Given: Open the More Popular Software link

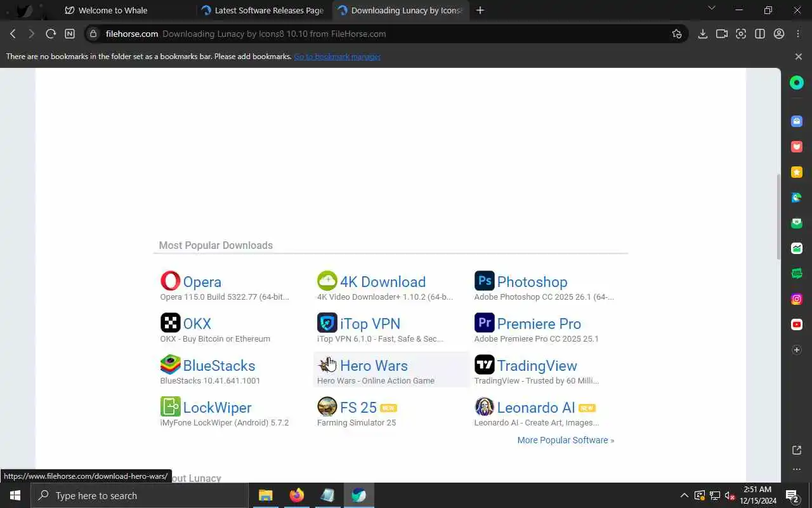Looking at the screenshot, I should coord(565,440).
